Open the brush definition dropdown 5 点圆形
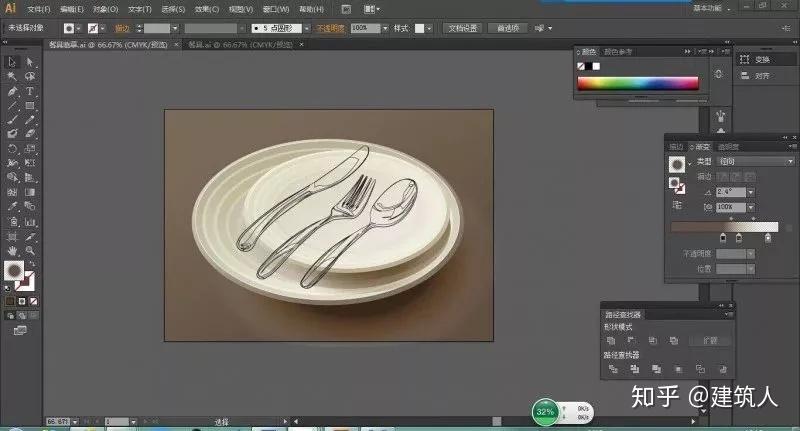 click(x=307, y=29)
